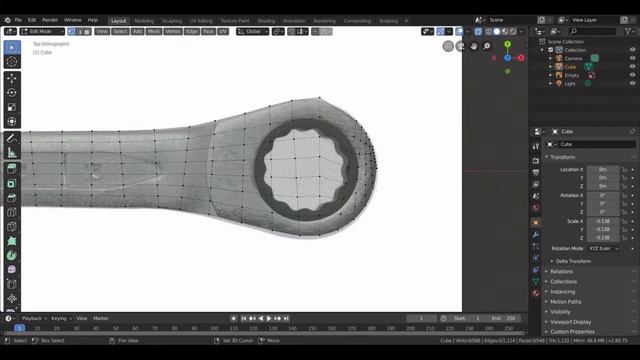This screenshot has height=360, width=640.
Task: Open the Output properties tab
Action: pyautogui.click(x=536, y=173)
